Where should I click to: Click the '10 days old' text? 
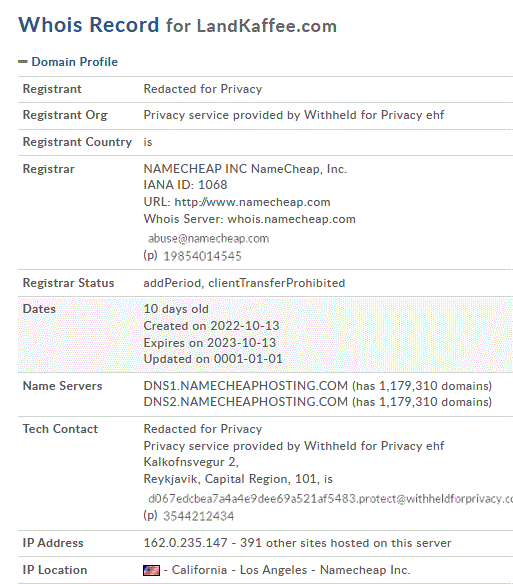176,309
